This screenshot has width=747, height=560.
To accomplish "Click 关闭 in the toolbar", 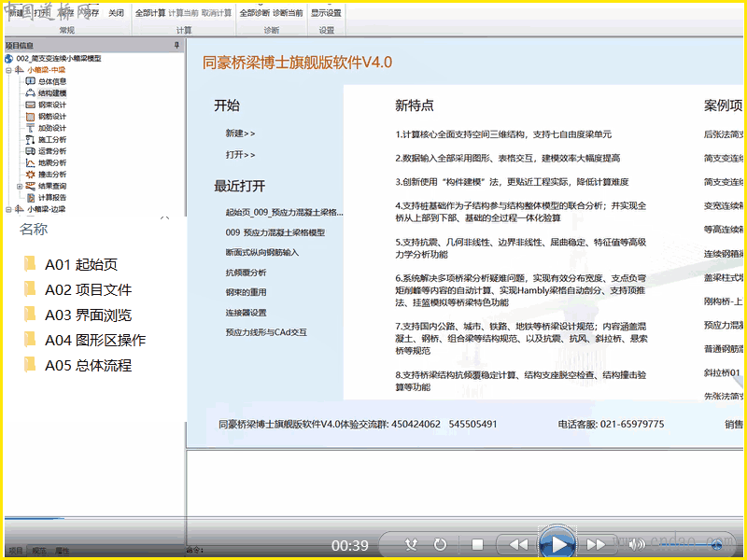I will pyautogui.click(x=116, y=13).
